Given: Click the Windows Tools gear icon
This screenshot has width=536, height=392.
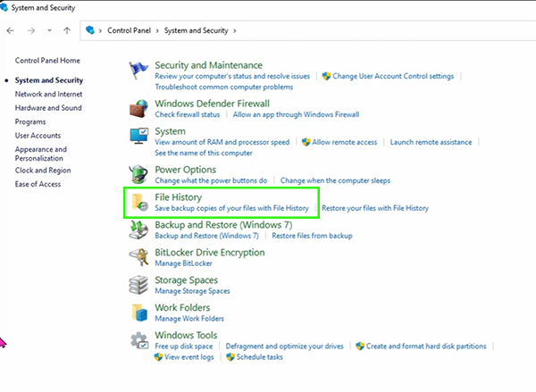Looking at the screenshot, I should pyautogui.click(x=139, y=340).
